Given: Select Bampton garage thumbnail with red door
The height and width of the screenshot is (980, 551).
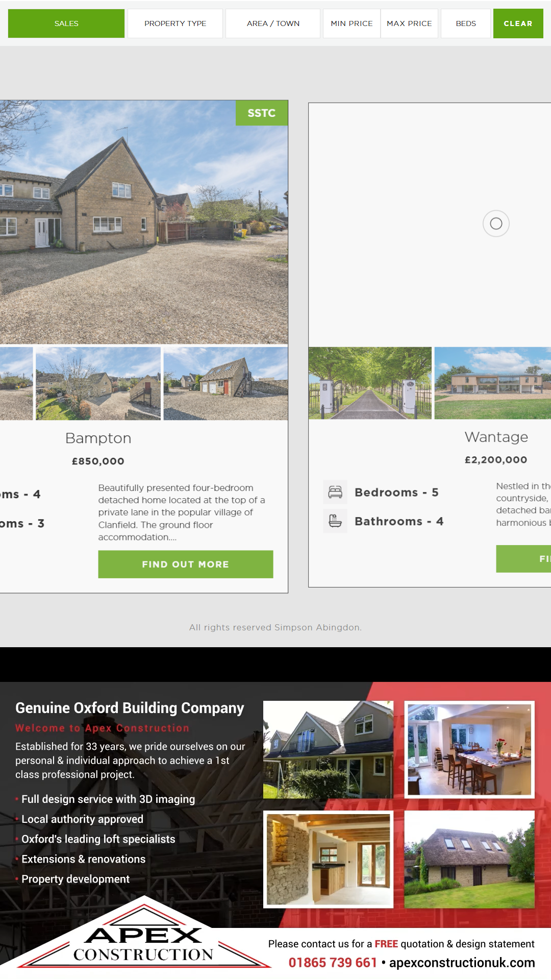Looking at the screenshot, I should [226, 383].
